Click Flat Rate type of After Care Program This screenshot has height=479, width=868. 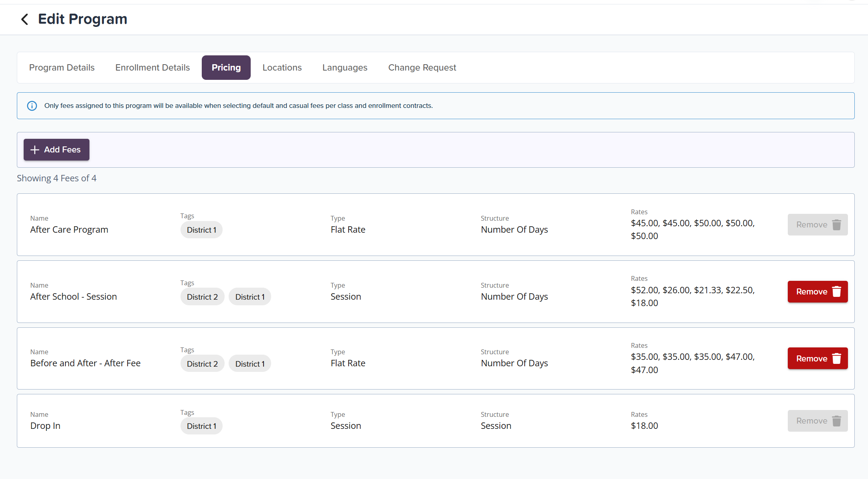(x=348, y=229)
